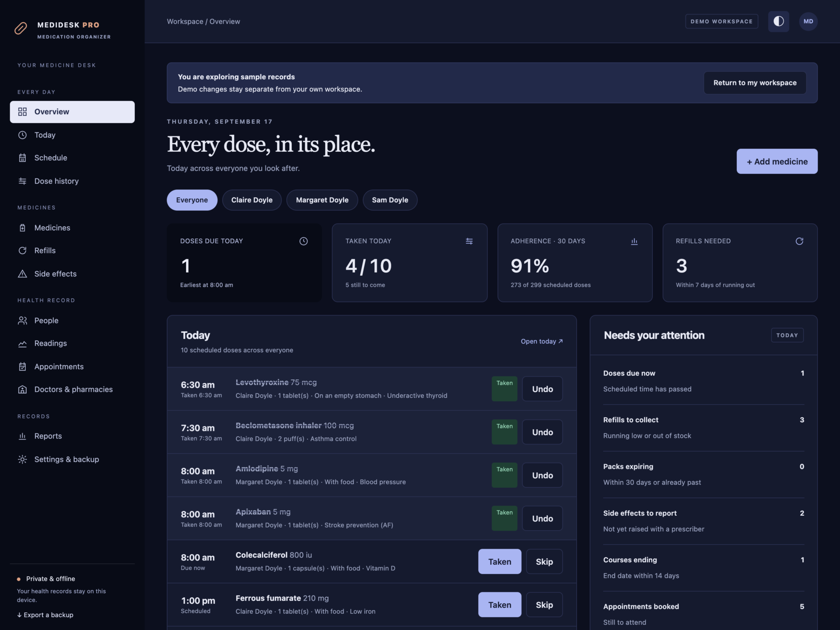
Task: Click the pill bottle icon beside Medicines
Action: pyautogui.click(x=22, y=228)
